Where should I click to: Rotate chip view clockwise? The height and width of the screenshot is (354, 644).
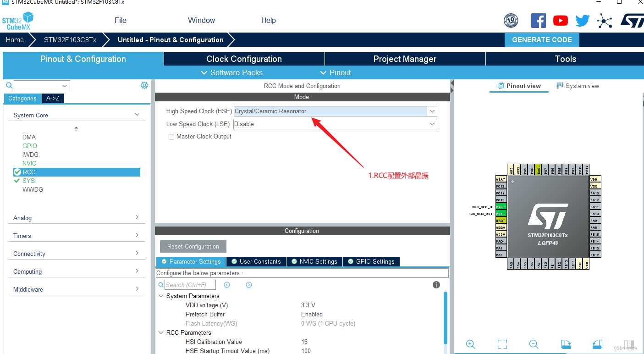[566, 344]
